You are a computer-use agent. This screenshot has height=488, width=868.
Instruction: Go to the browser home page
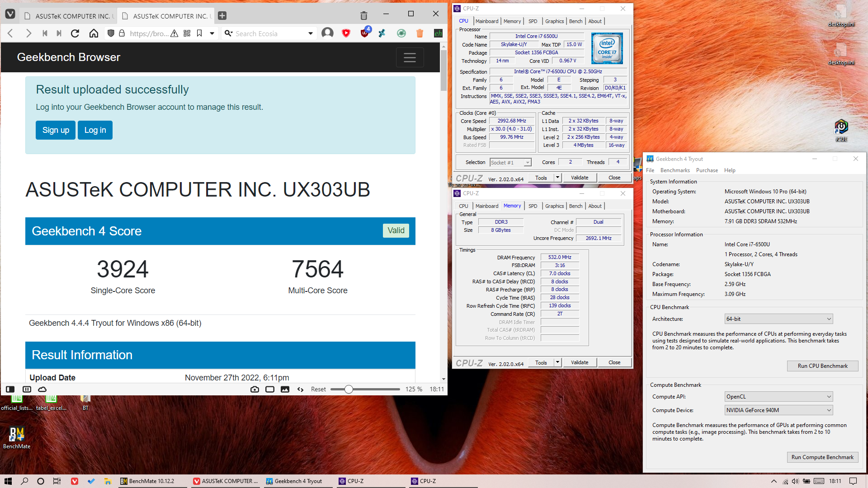[94, 33]
